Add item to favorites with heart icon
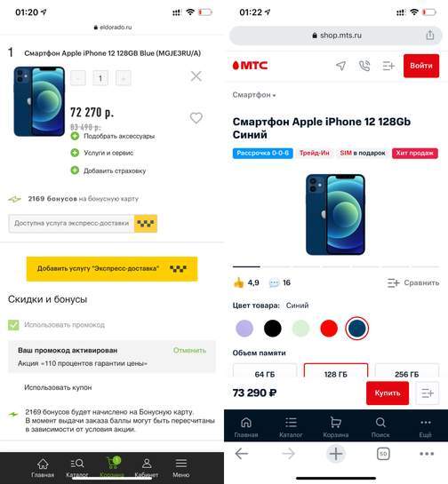Viewport: 448px width, 484px height. [196, 117]
